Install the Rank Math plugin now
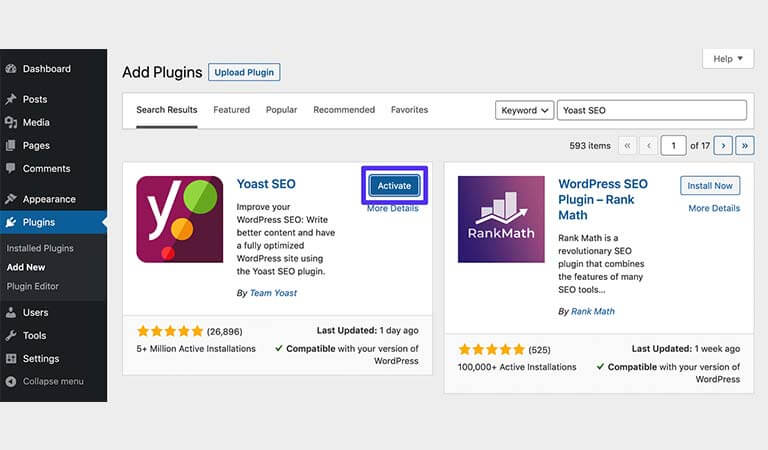The image size is (768, 450). tap(710, 186)
